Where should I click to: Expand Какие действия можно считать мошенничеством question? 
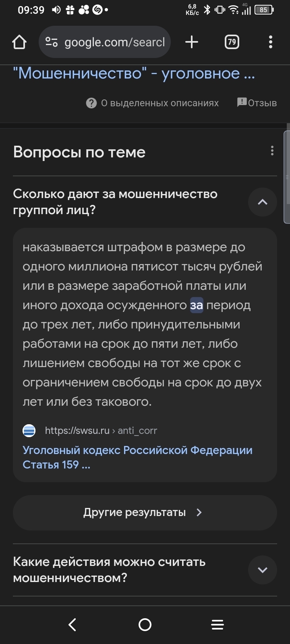coord(262,570)
